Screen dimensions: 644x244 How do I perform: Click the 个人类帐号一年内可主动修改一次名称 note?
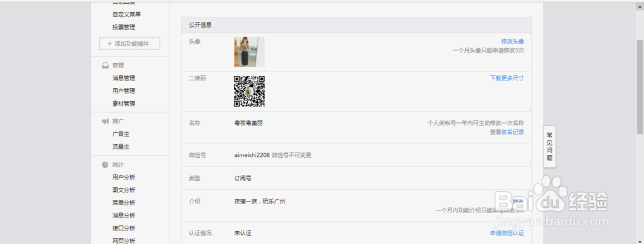476,123
